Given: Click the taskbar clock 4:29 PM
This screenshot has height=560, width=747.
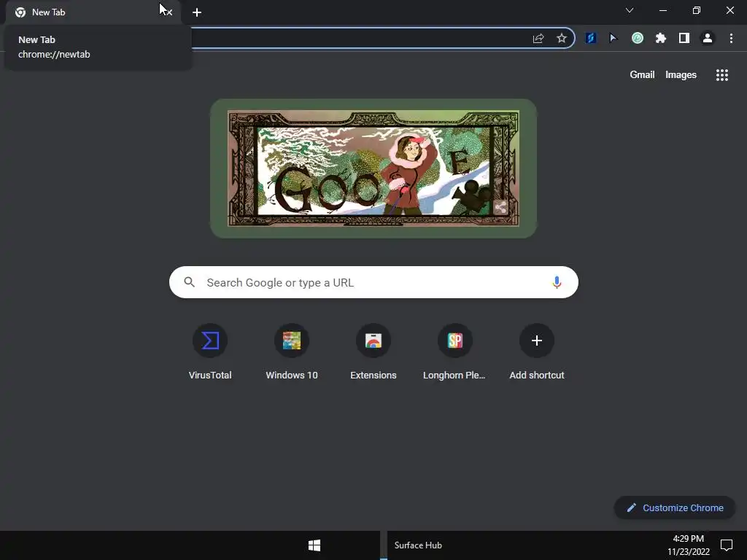Looking at the screenshot, I should click(689, 545).
